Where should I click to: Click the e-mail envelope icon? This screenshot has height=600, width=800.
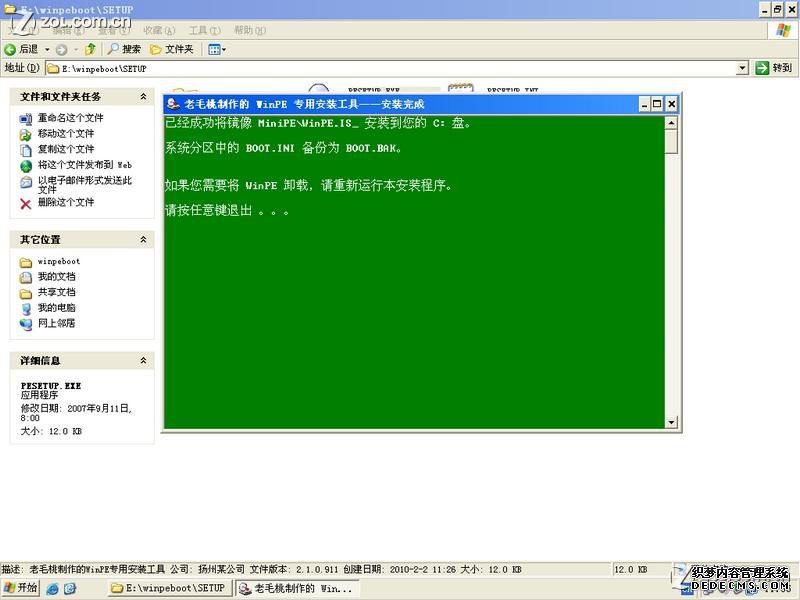coord(26,182)
